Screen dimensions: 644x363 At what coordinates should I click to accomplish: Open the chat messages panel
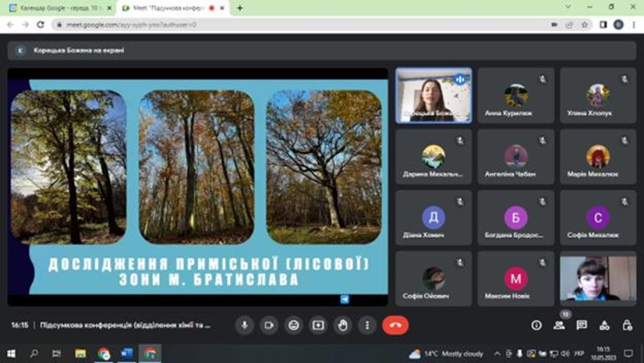click(x=582, y=325)
